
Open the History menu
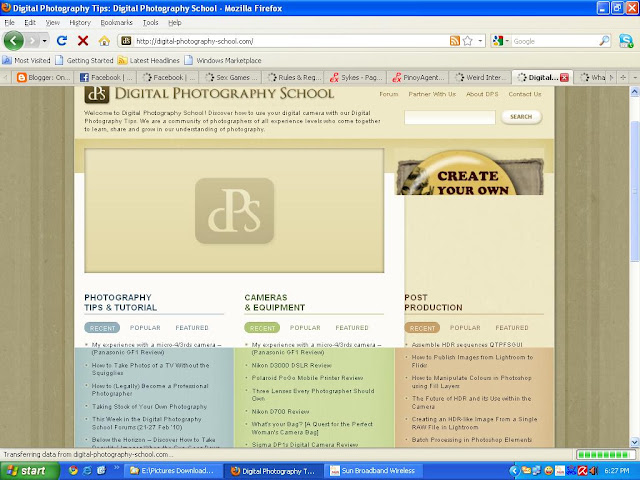pyautogui.click(x=80, y=22)
